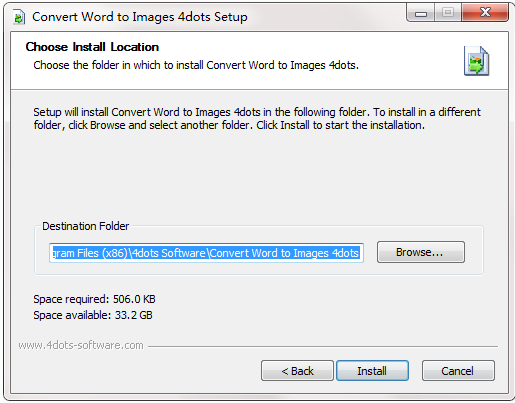Click the grayed-out maximize button
The image size is (515, 403).
point(448,13)
